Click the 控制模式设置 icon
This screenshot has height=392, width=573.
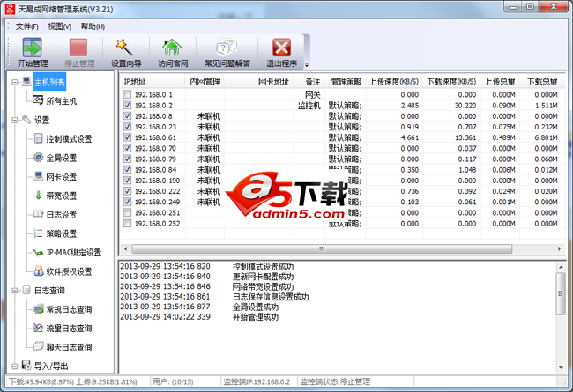pyautogui.click(x=39, y=138)
